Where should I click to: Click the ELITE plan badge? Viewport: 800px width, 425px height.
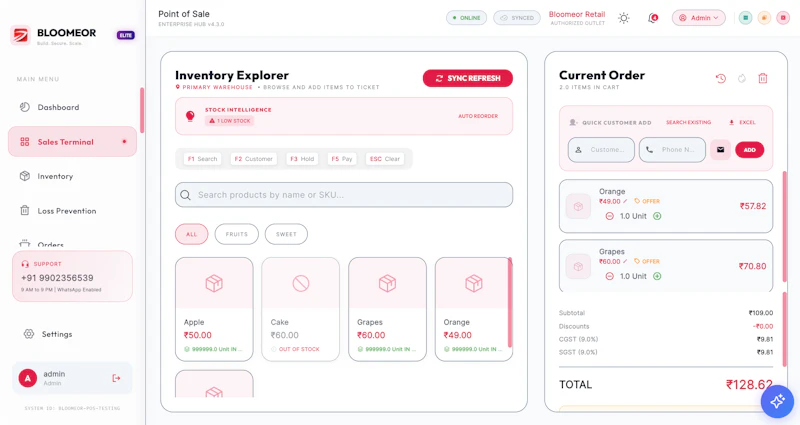[x=126, y=35]
